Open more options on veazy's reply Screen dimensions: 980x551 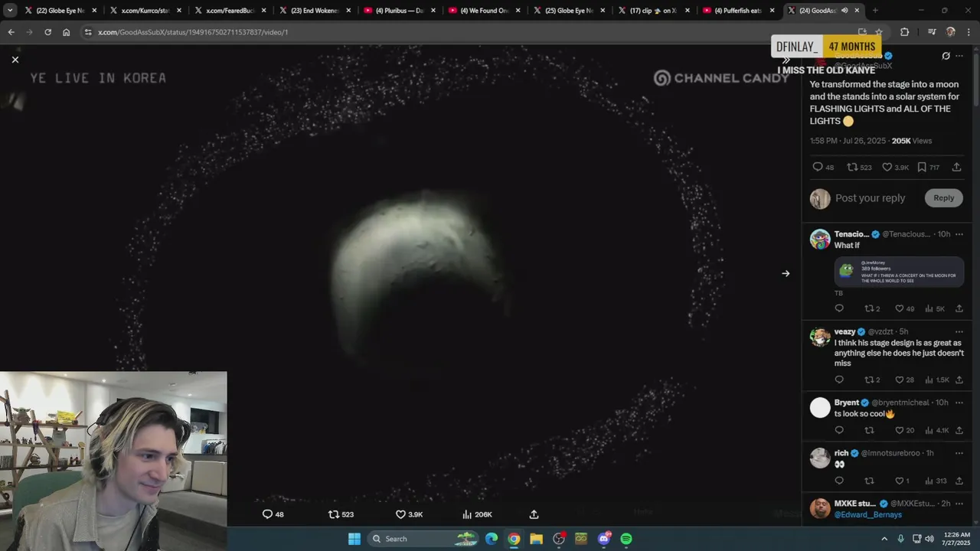point(959,331)
